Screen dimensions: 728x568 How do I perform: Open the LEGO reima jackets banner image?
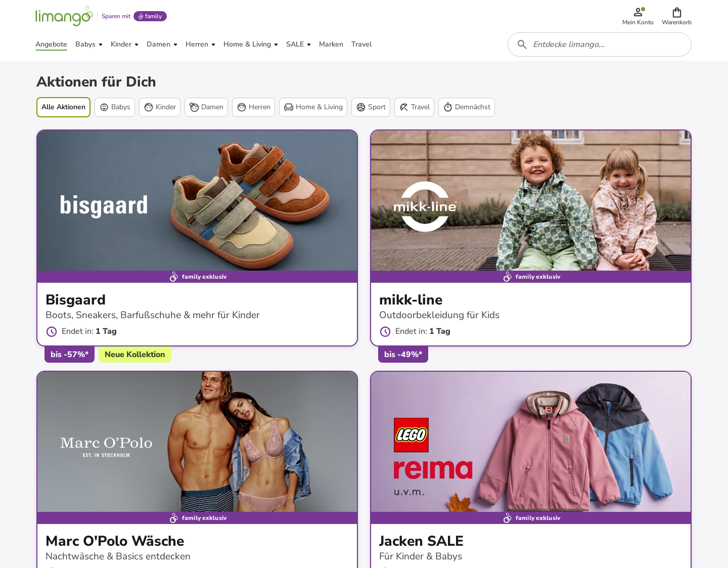point(531,442)
